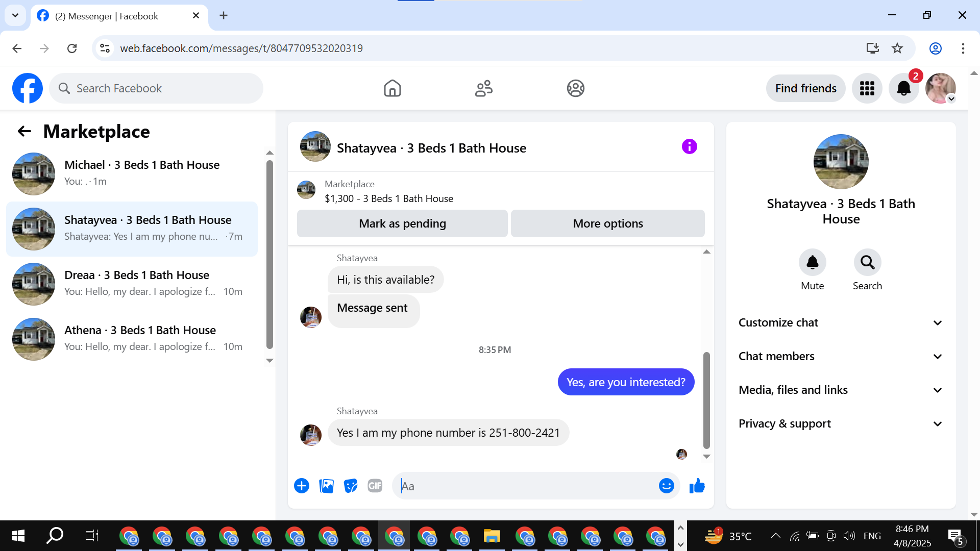Open the sticker chooser icon
This screenshot has width=980, height=551.
[351, 486]
